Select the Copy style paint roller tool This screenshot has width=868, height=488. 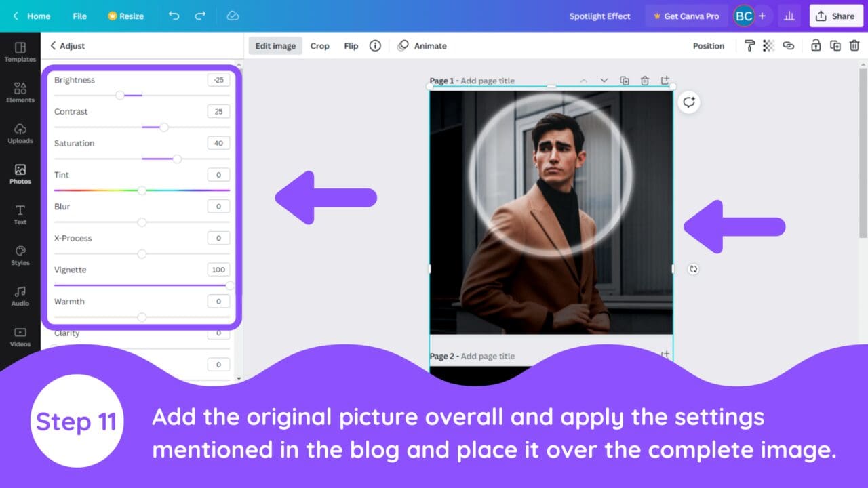(749, 45)
